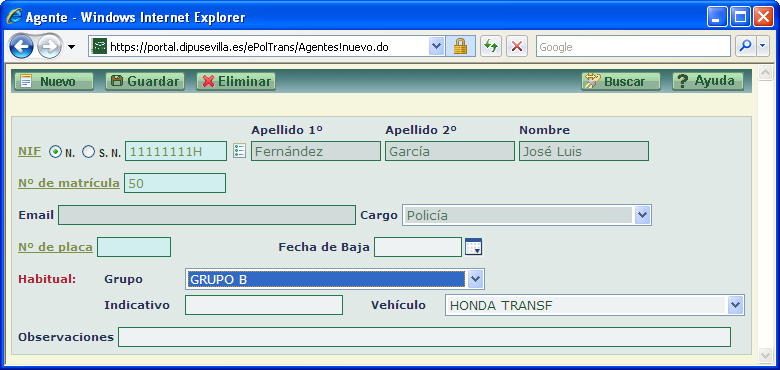Screen dimensions: 780x370
Task: Click the Nº de matrícula link
Action: (69, 184)
